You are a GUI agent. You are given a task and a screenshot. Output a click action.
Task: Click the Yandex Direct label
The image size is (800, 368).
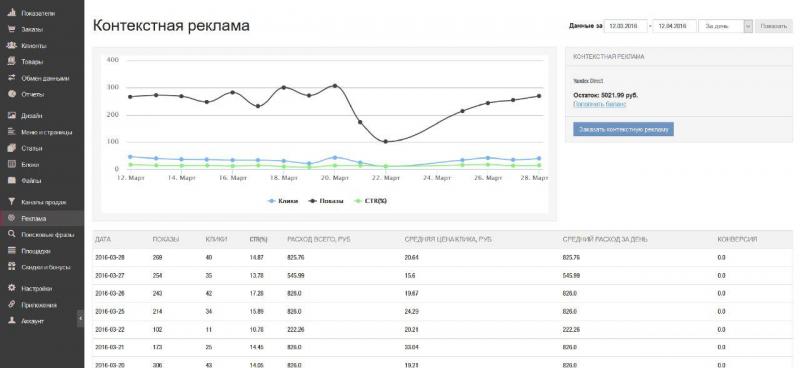click(588, 81)
